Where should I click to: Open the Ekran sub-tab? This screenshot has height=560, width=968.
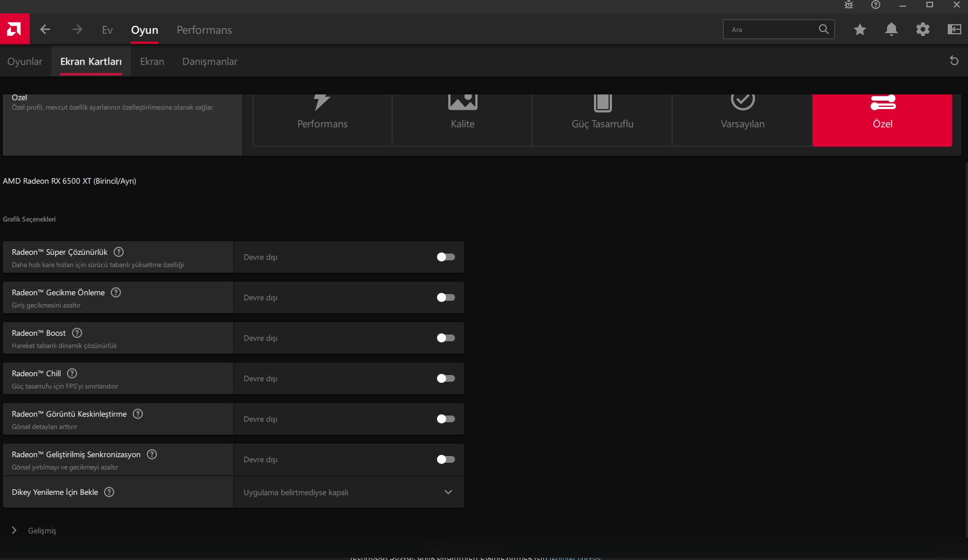coord(152,61)
